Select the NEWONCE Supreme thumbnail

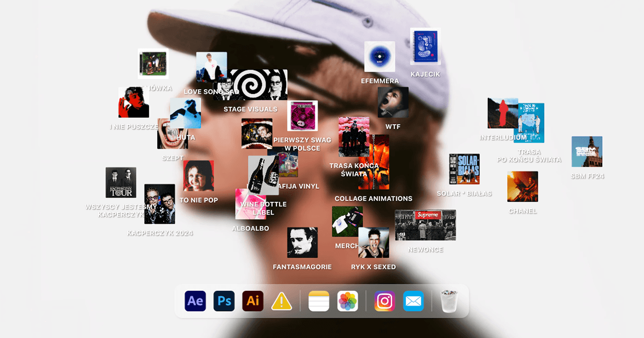(x=425, y=225)
